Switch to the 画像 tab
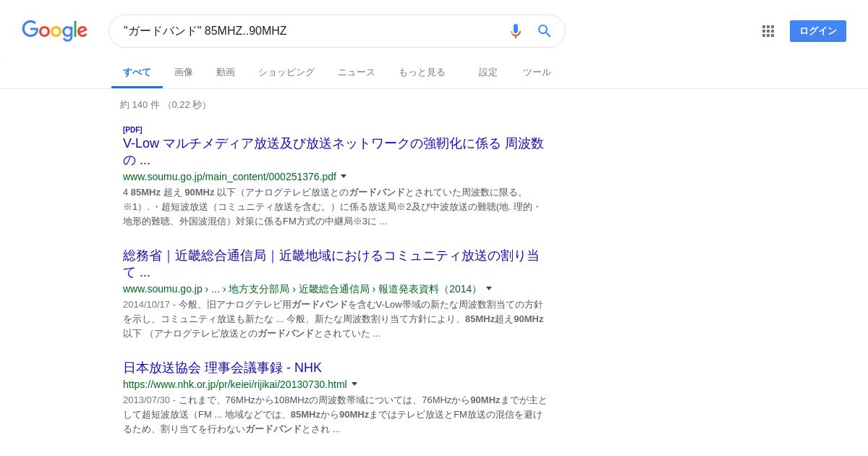 [184, 72]
